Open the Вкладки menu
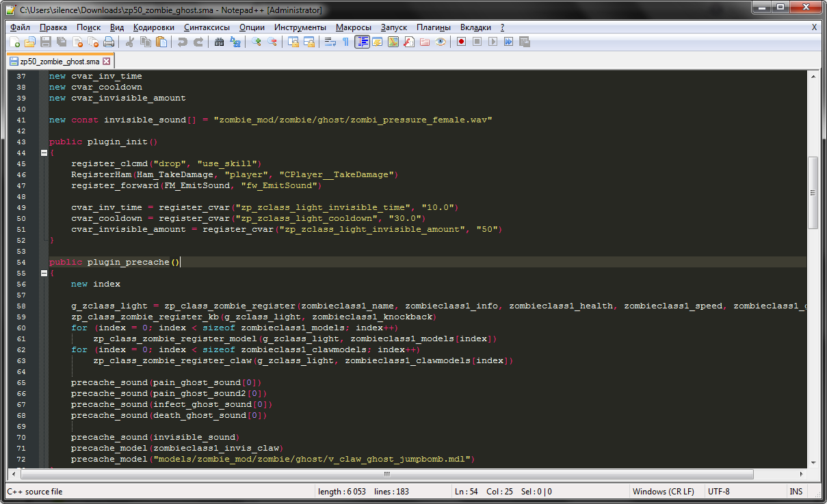 tap(475, 27)
